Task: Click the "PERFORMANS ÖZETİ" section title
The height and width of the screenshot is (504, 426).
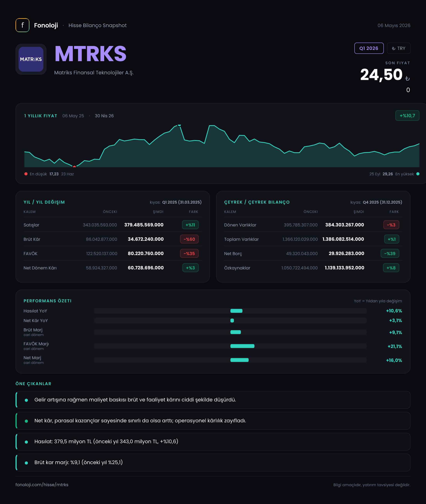Action: click(48, 301)
